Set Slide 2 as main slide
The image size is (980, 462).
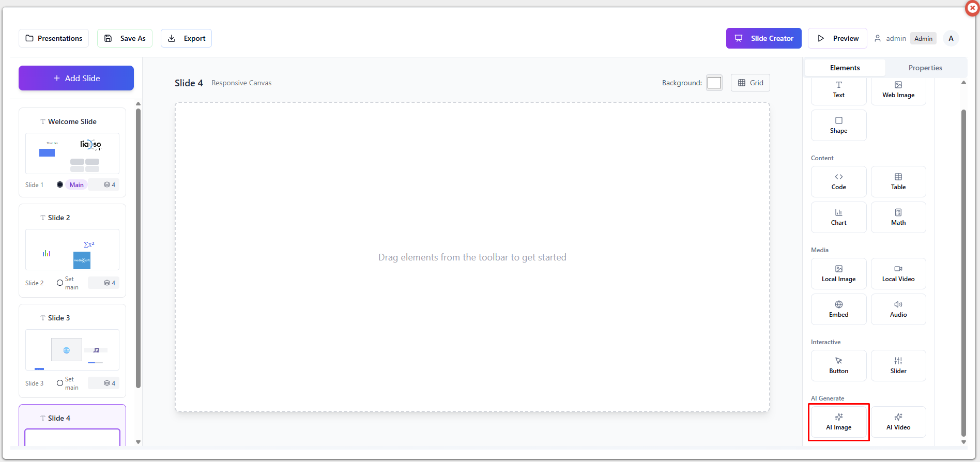[x=60, y=283]
